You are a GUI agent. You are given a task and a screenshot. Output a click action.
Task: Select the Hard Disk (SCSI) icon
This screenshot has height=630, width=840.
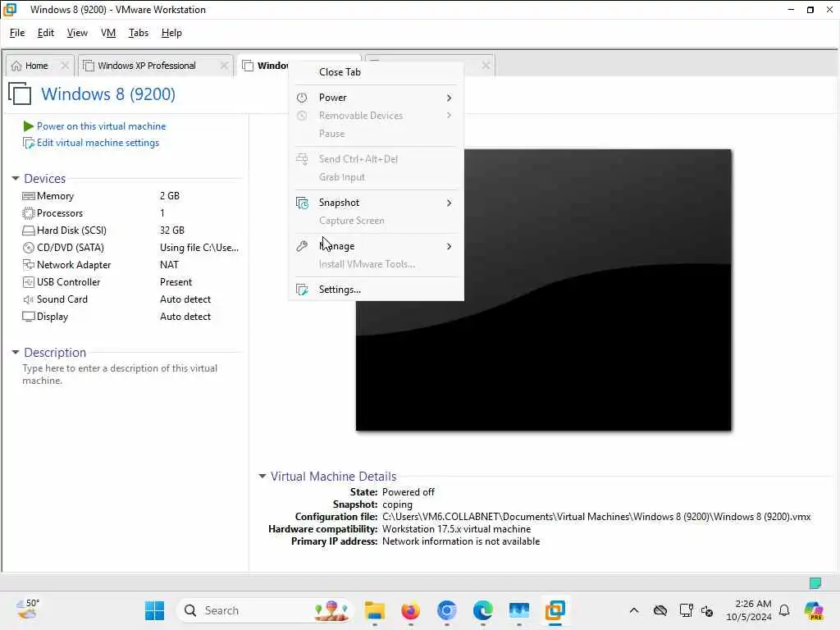click(x=29, y=231)
